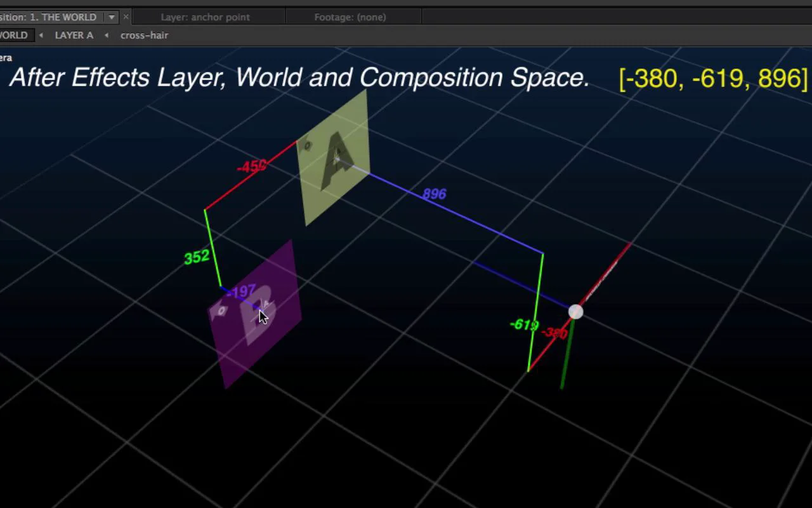812x508 pixels.
Task: Click the blue 896 distance label
Action: (x=435, y=194)
